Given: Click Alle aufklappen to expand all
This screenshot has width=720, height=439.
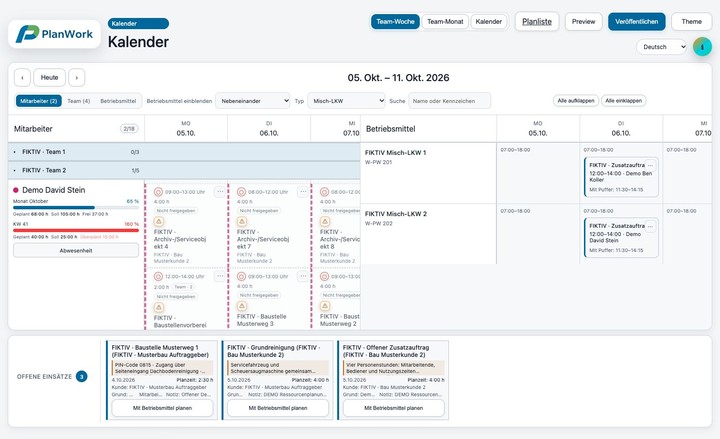Looking at the screenshot, I should [x=576, y=101].
